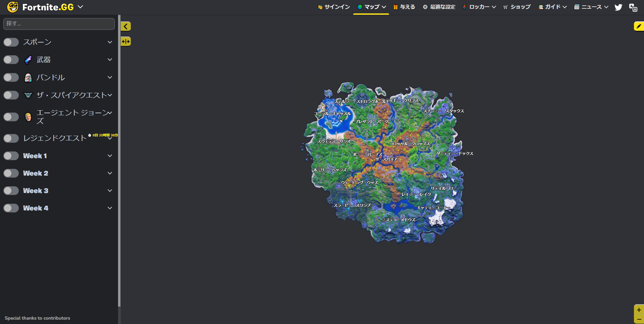The image size is (644, 324).
Task: Click the ホーリー・ヘッジズ map label
Action: click(330, 170)
